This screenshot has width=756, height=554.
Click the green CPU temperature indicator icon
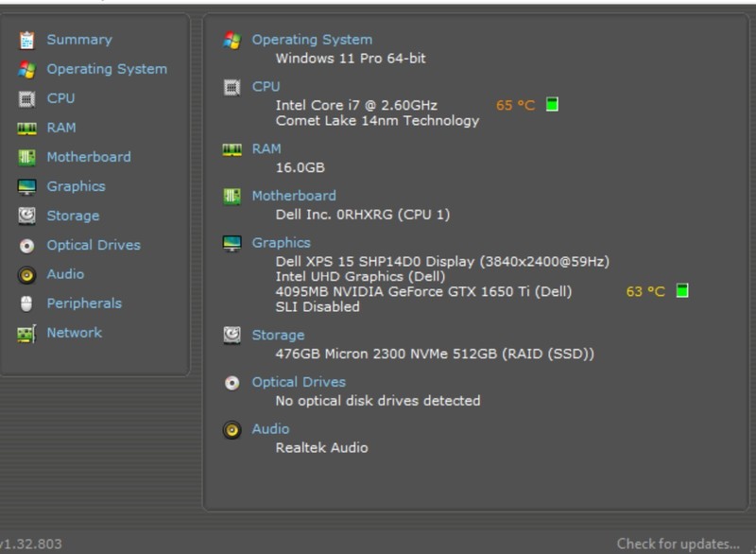(x=552, y=104)
